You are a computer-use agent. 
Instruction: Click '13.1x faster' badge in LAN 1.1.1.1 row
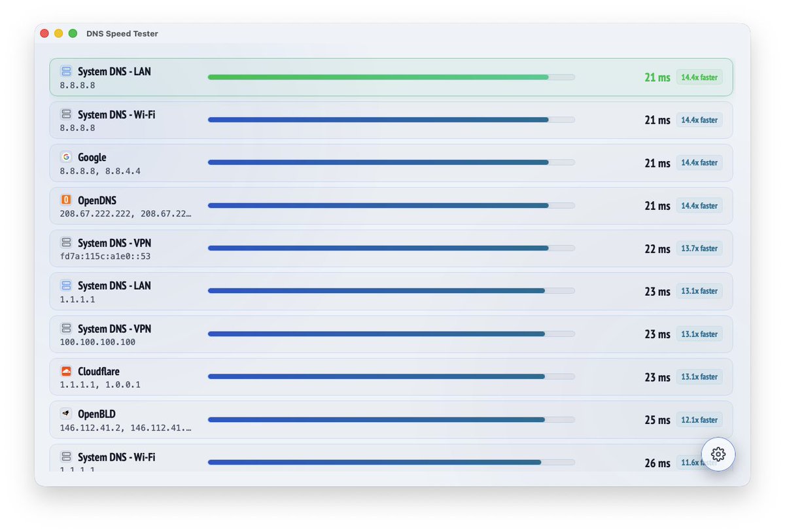[699, 291]
